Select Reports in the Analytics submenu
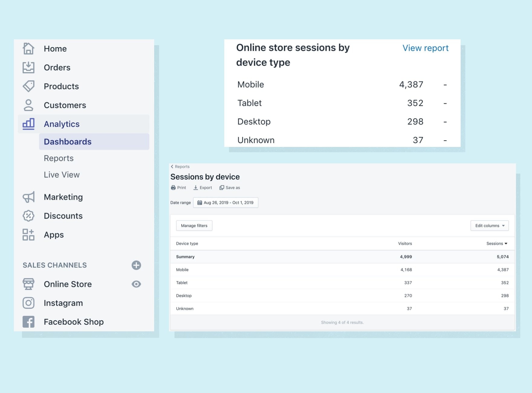 tap(59, 158)
